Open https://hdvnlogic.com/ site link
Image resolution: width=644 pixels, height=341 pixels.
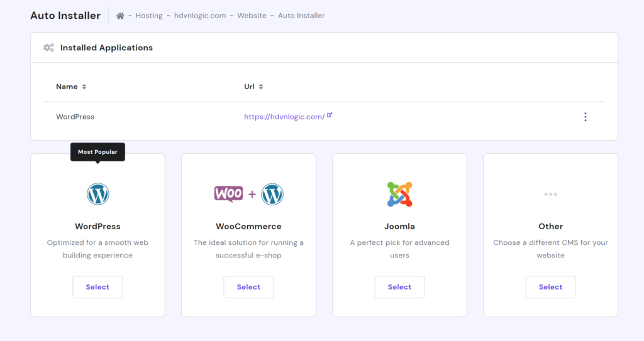pos(284,117)
